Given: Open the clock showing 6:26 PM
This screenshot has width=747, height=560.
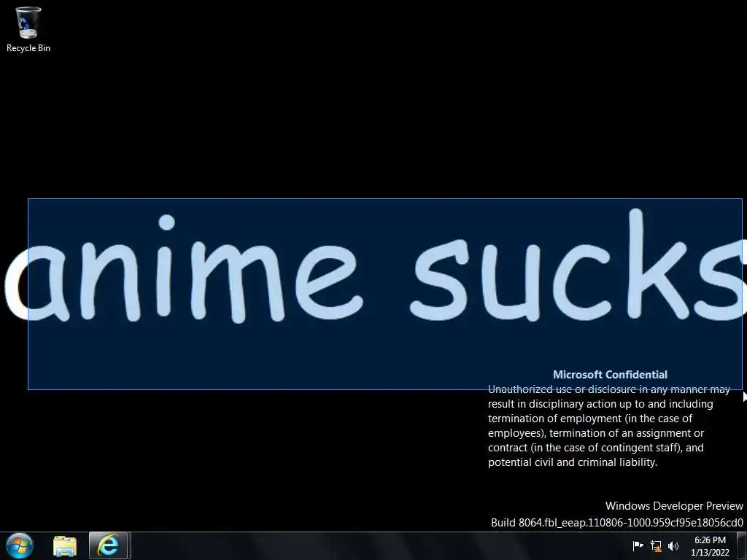Looking at the screenshot, I should pos(710,546).
